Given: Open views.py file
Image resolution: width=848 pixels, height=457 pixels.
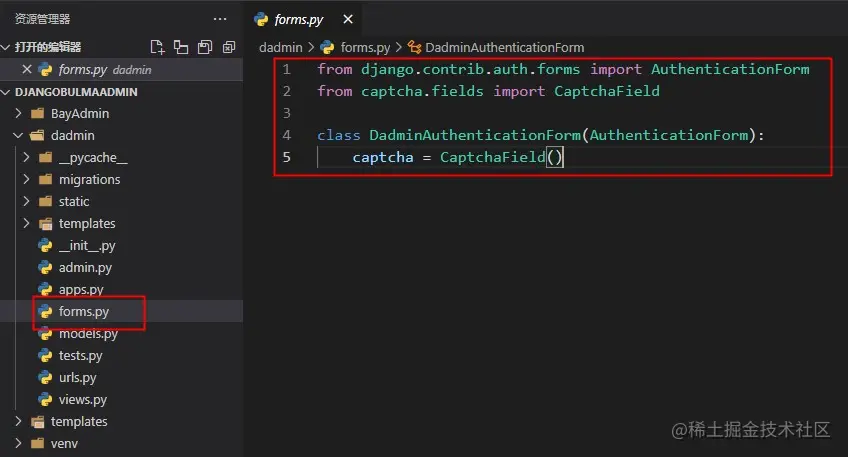Looking at the screenshot, I should pyautogui.click(x=83, y=400).
